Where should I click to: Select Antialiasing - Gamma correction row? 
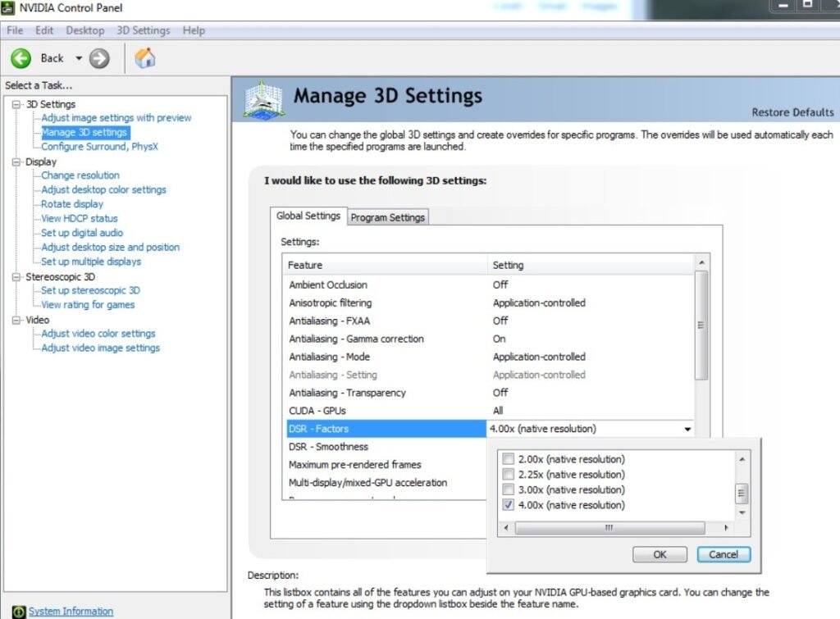[x=491, y=339]
